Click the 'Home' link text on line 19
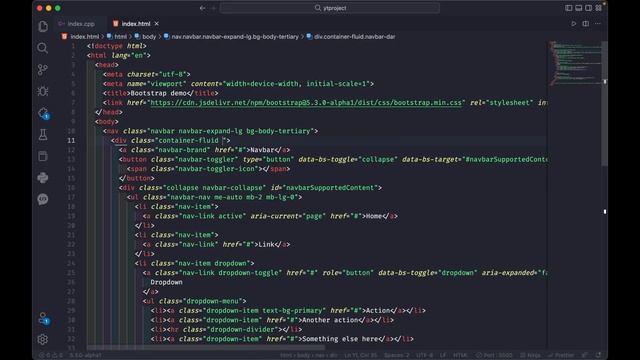Image resolution: width=640 pixels, height=360 pixels. 374,216
